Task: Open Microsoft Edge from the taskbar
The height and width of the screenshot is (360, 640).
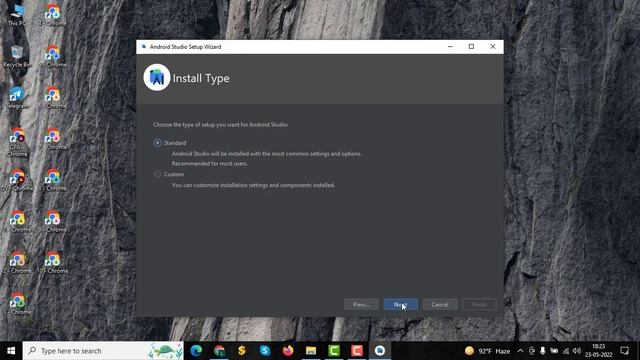Action: point(196,351)
